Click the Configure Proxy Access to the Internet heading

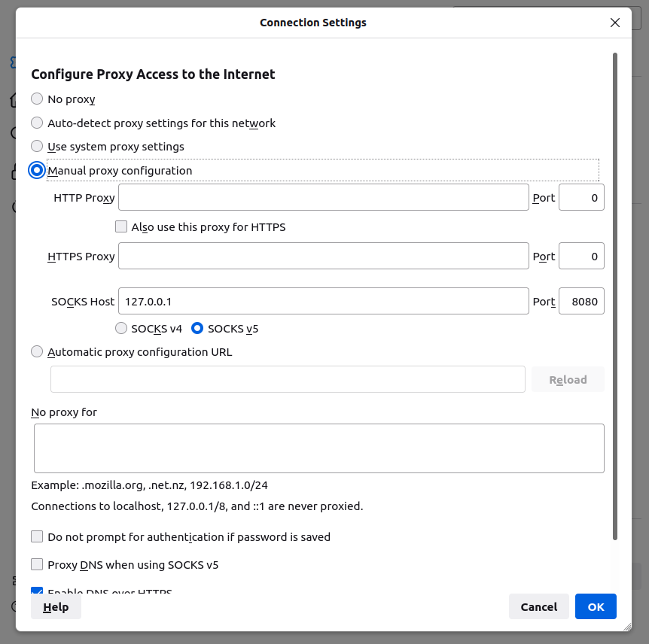[x=153, y=74]
